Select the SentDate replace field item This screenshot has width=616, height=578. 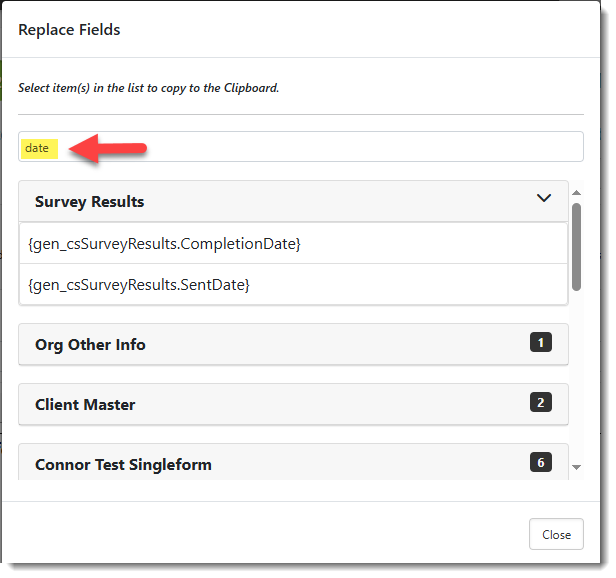pyautogui.click(x=139, y=285)
